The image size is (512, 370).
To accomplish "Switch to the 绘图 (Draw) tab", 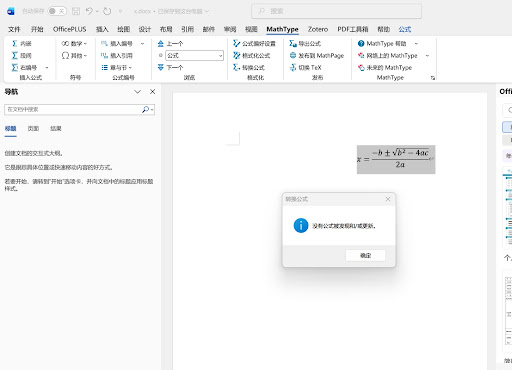I will click(123, 29).
